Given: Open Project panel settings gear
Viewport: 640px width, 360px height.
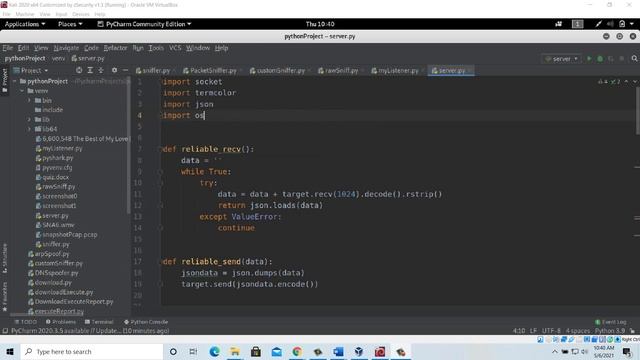Looking at the screenshot, I should (114, 70).
